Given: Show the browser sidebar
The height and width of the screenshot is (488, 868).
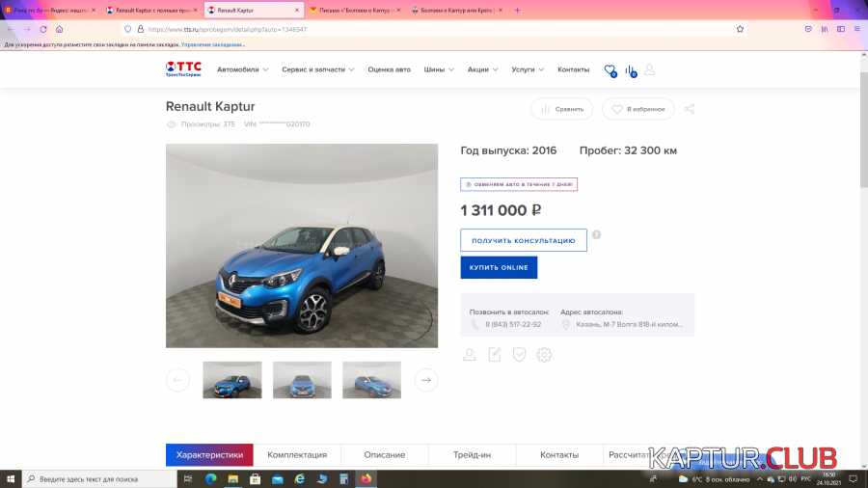Looking at the screenshot, I should 841,29.
